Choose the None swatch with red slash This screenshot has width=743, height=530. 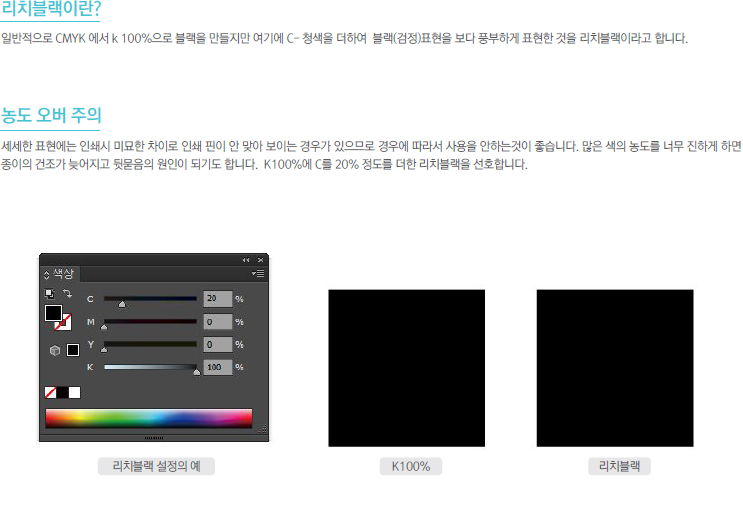[x=50, y=392]
